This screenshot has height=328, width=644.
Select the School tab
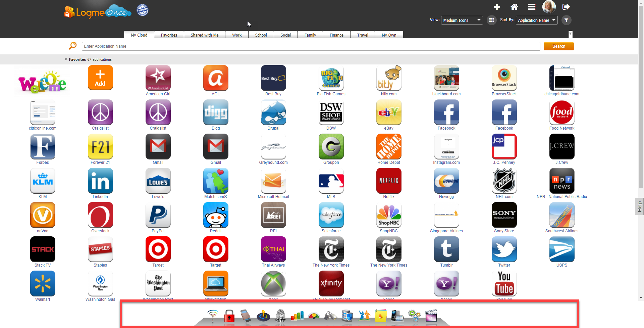coord(261,35)
